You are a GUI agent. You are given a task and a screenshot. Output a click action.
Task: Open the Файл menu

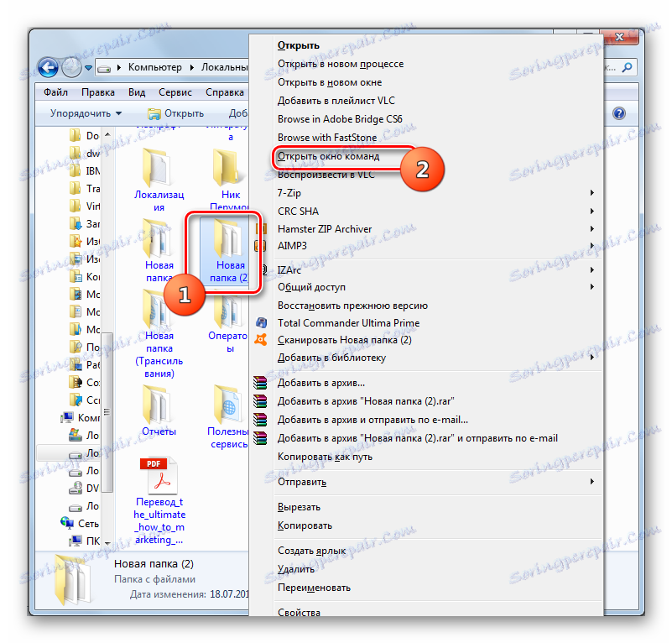pyautogui.click(x=55, y=92)
